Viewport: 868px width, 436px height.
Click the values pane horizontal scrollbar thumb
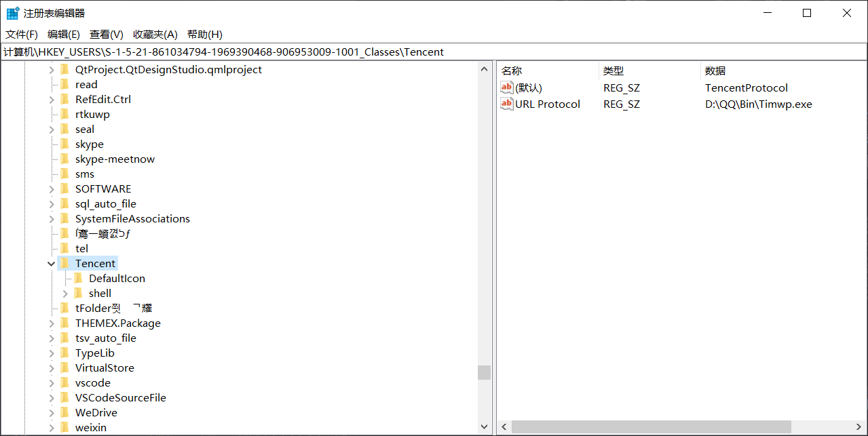pos(651,427)
